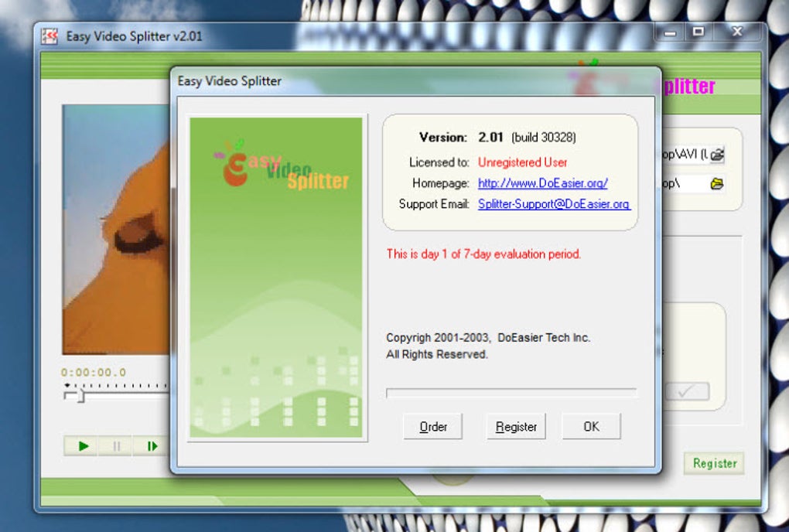Screen dimensions: 789x532
Task: Click the Order button in the dialog
Action: [432, 426]
